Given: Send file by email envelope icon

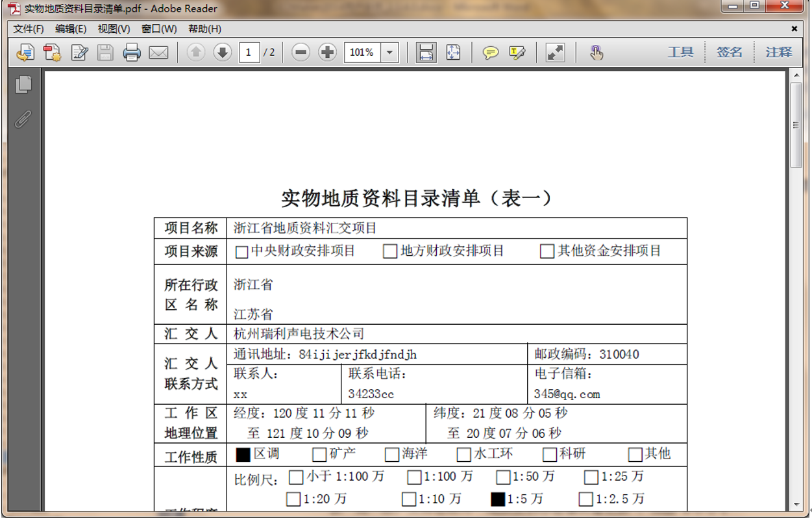Looking at the screenshot, I should point(158,53).
